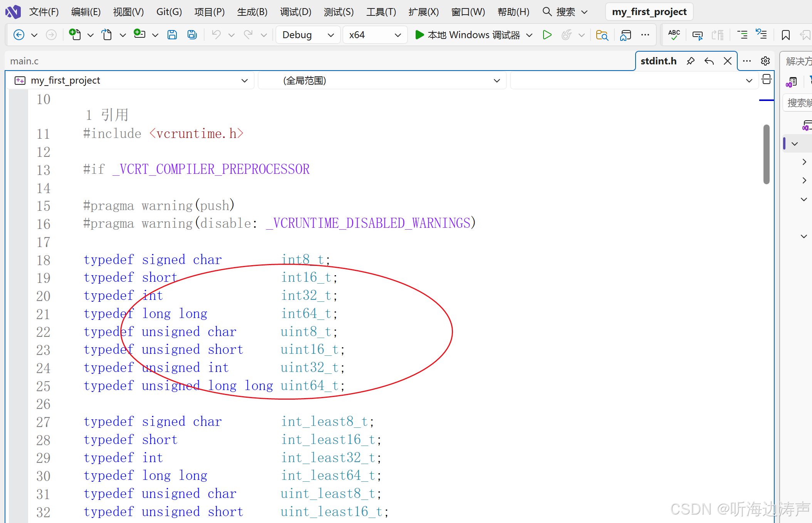Click the Solution Explorer search field
The image size is (812, 523).
pos(798,103)
